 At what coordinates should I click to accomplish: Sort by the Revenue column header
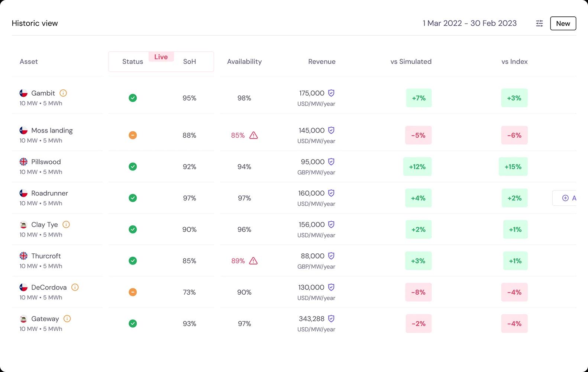click(x=322, y=62)
